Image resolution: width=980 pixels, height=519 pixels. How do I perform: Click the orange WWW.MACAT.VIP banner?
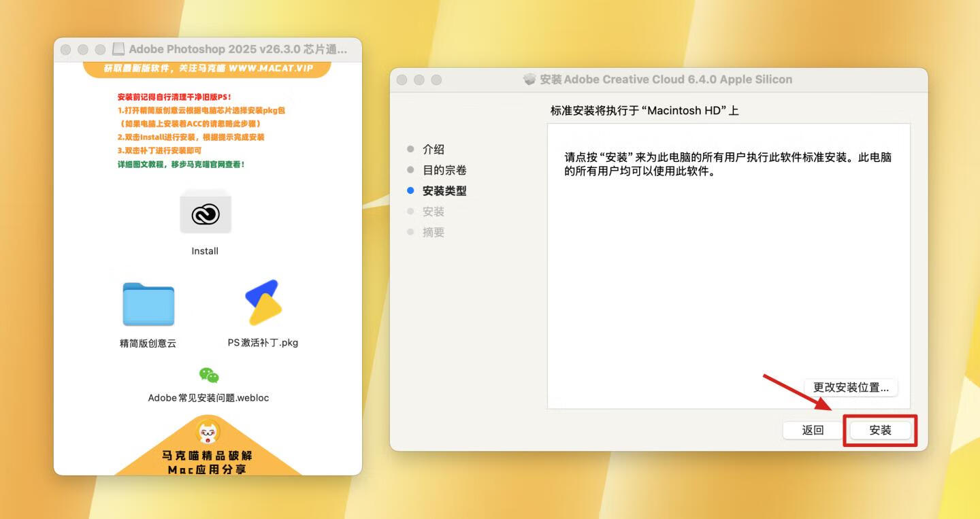click(208, 69)
